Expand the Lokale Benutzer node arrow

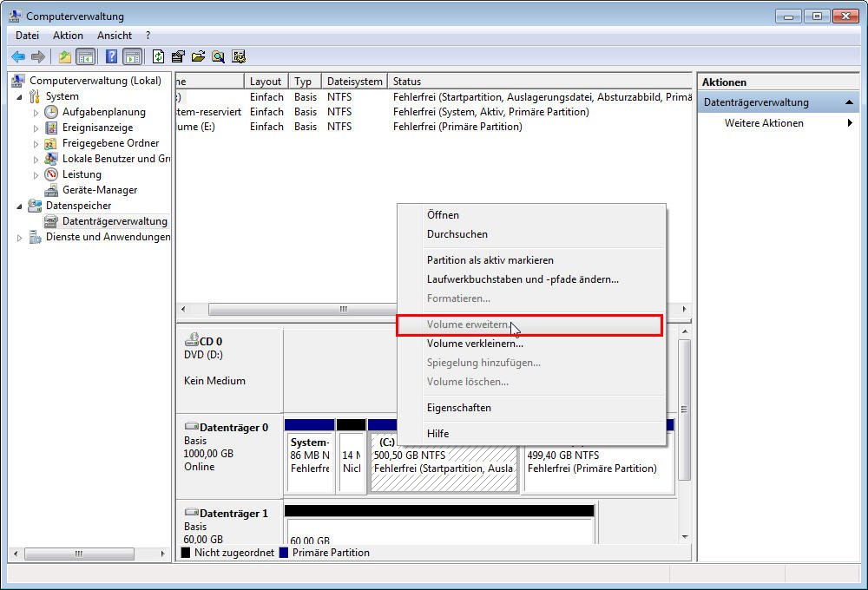(x=36, y=160)
